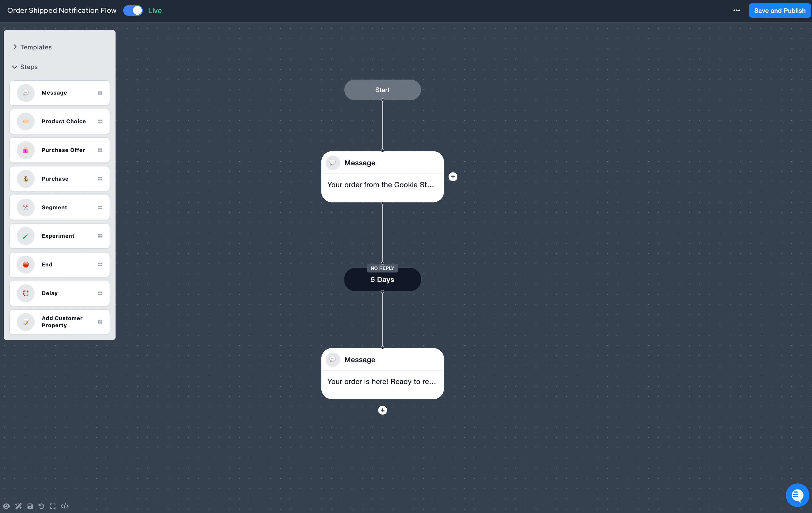Viewport: 812px width, 513px height.
Task: Click the Experiment step drag handle
Action: tap(100, 236)
